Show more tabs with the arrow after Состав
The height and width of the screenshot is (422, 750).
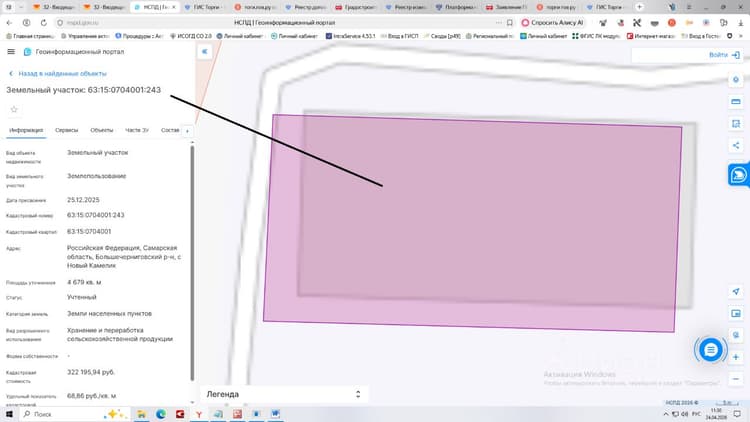pyautogui.click(x=187, y=131)
